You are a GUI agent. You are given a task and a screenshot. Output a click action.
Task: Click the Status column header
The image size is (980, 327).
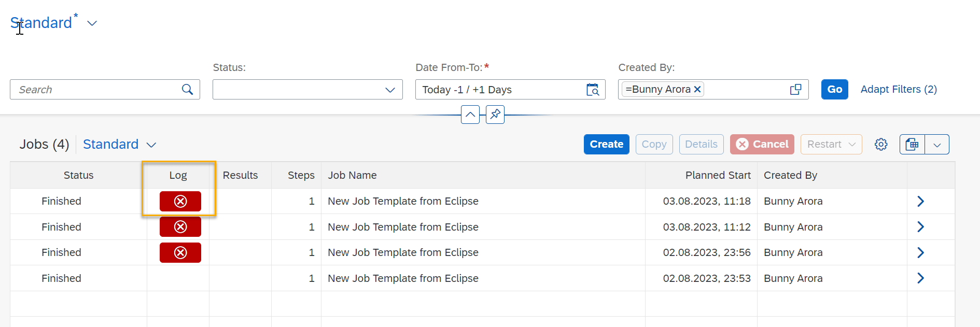click(78, 175)
